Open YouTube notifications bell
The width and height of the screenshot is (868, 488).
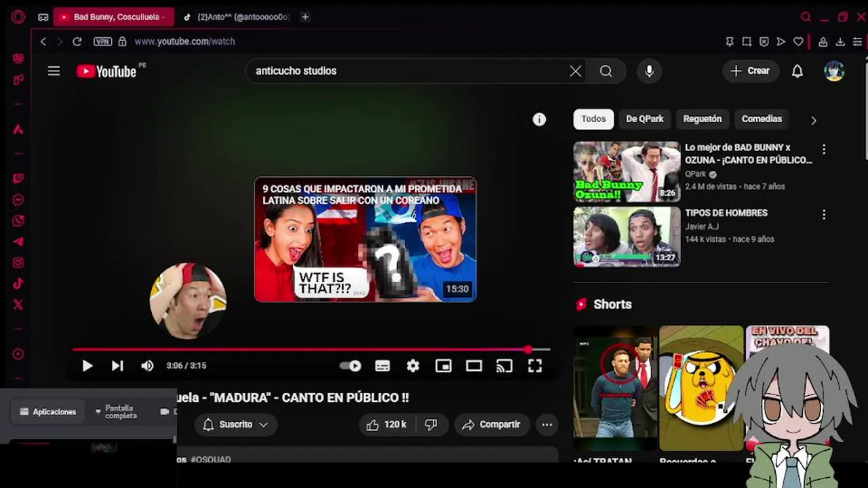(x=797, y=71)
